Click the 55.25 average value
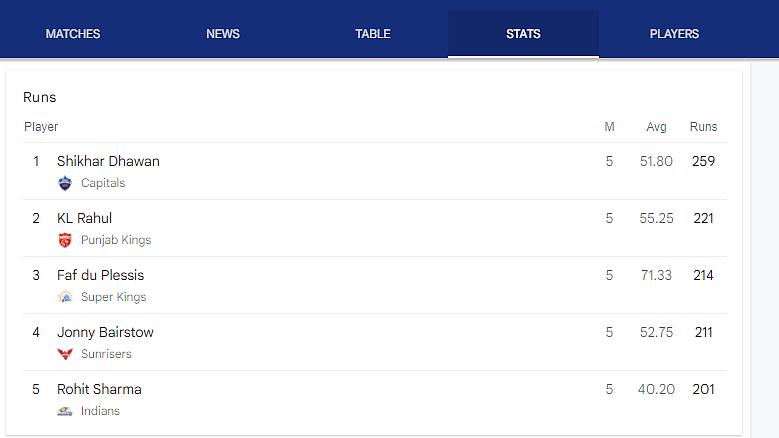 656,219
